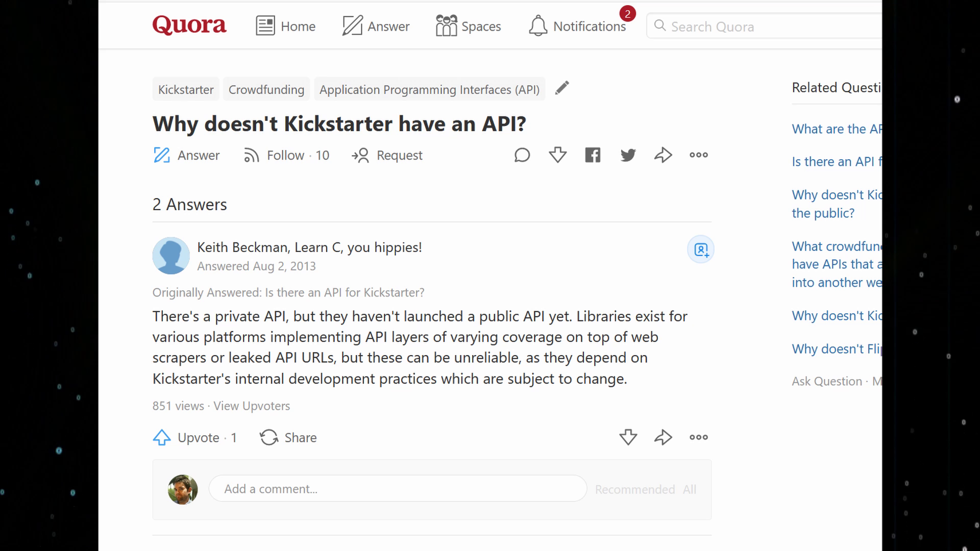This screenshot has width=980, height=551.
Task: Request answers for this question
Action: (387, 155)
